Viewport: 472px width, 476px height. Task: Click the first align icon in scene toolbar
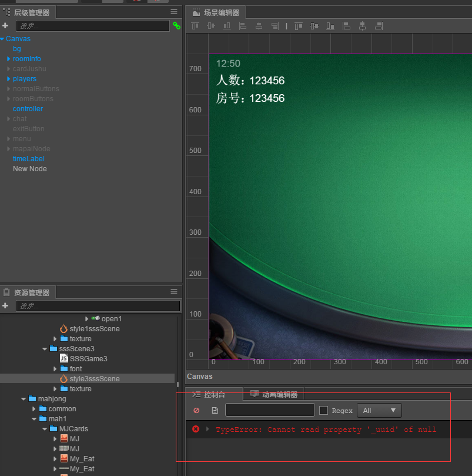(195, 26)
